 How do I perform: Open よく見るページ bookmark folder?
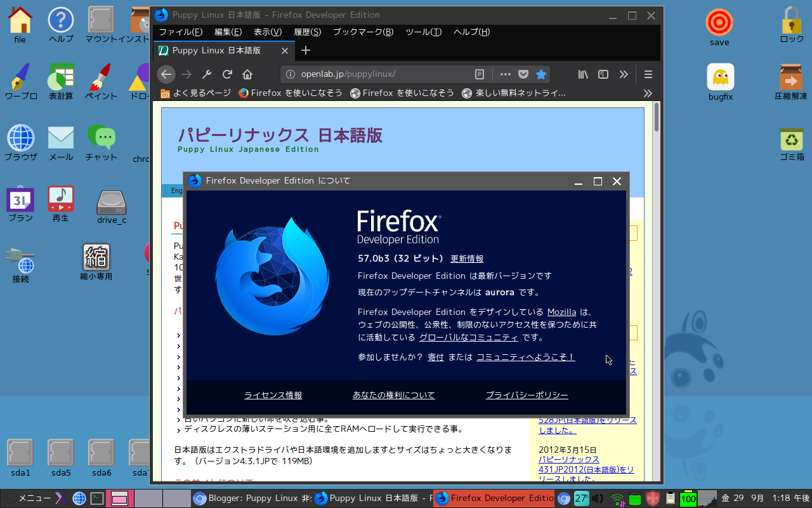coord(195,93)
